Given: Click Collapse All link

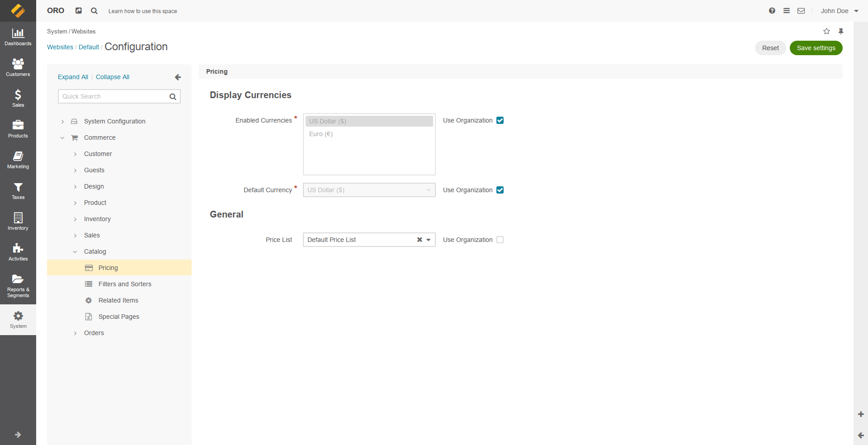Looking at the screenshot, I should point(113,77).
